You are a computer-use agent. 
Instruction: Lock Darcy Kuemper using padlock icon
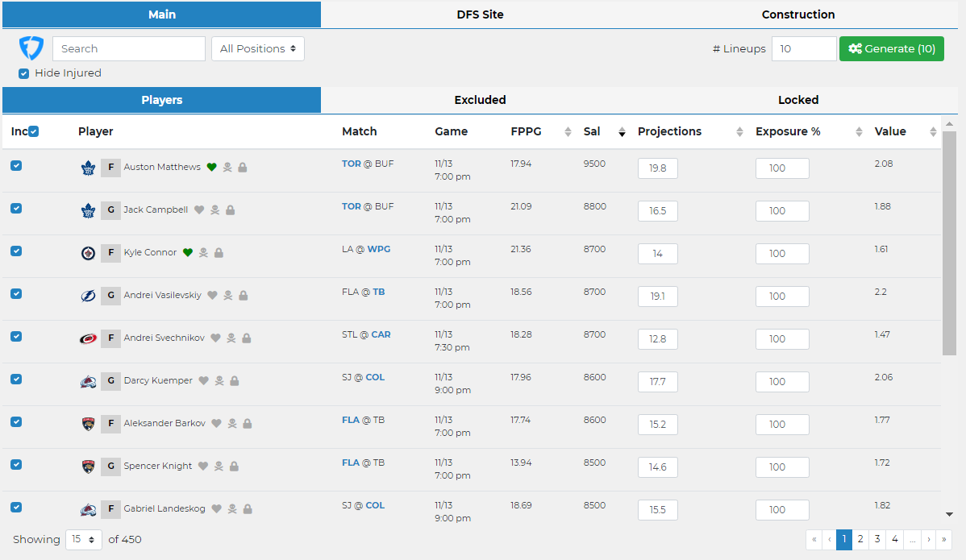pos(234,381)
